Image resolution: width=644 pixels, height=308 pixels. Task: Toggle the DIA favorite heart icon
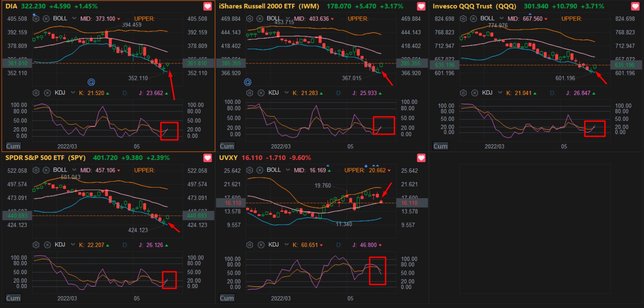pyautogui.click(x=207, y=6)
